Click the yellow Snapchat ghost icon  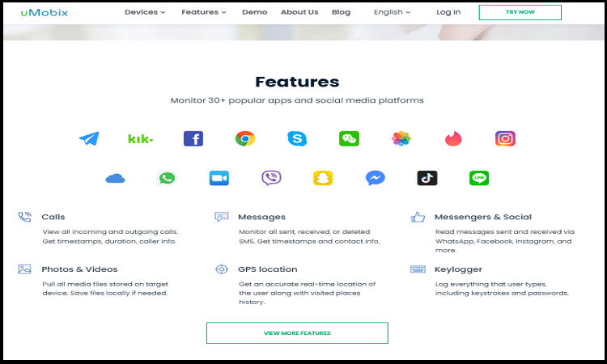pos(323,178)
